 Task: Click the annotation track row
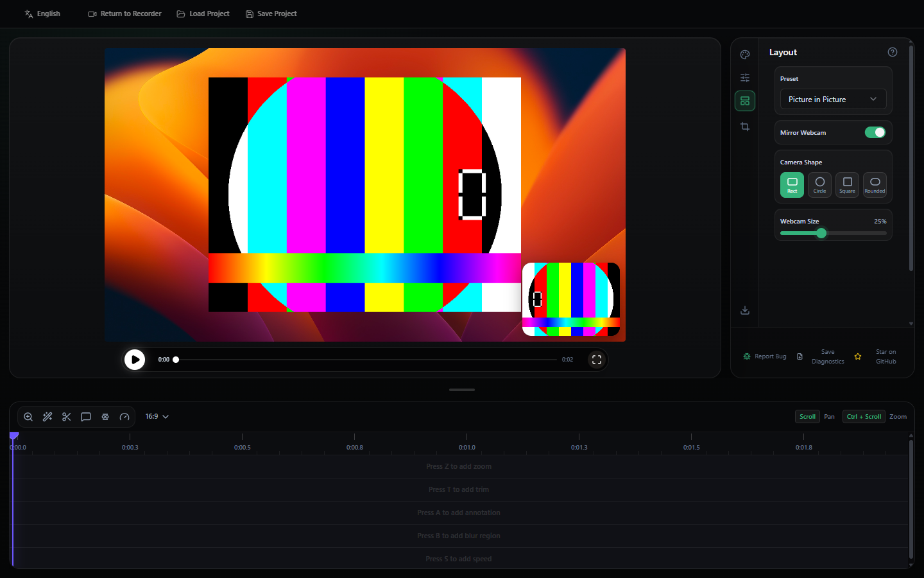(x=459, y=513)
